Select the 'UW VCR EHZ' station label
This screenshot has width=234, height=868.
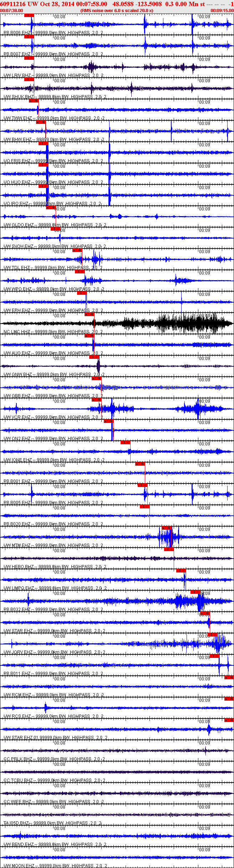point(17,417)
